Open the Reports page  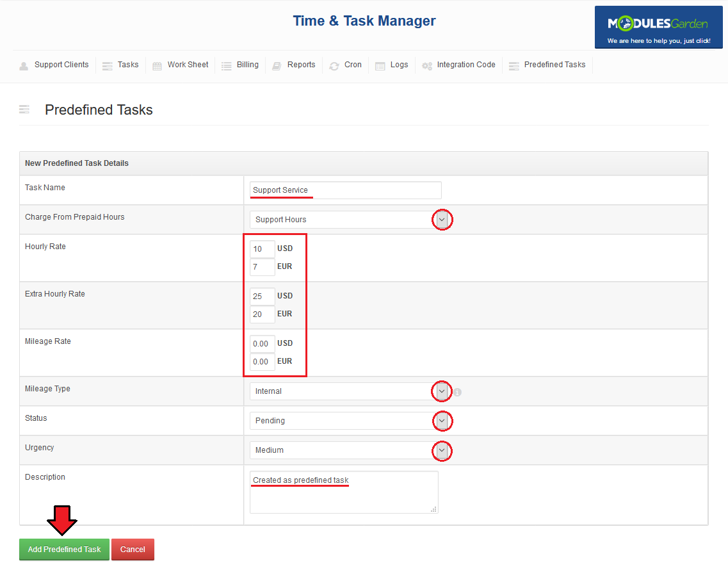point(301,65)
